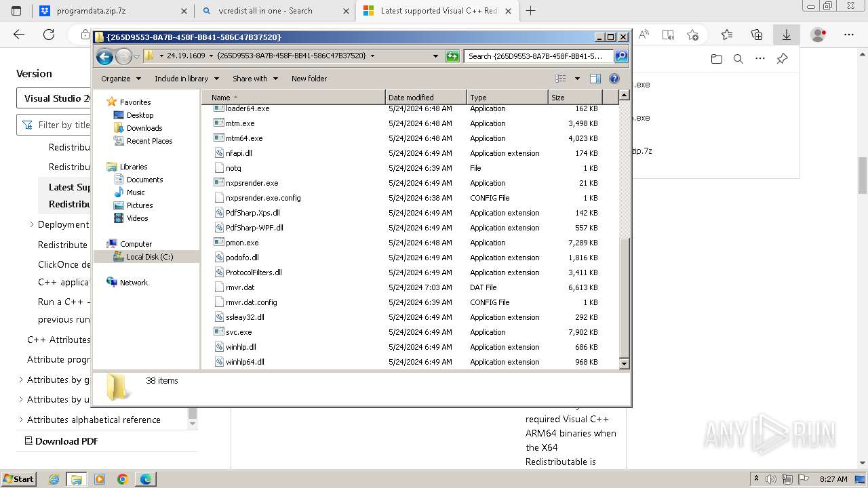
Task: Open views dropdown arrow
Action: [x=577, y=79]
